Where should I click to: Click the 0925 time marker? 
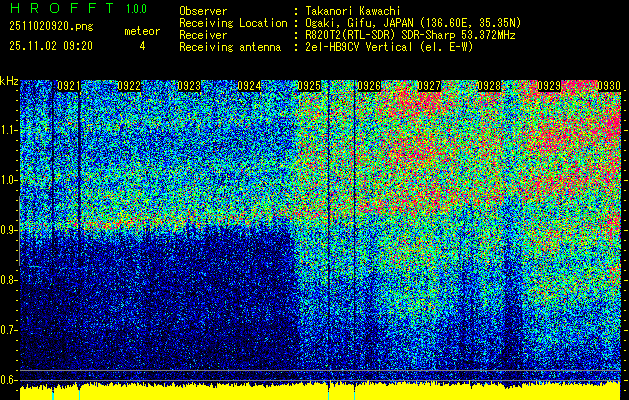[309, 86]
